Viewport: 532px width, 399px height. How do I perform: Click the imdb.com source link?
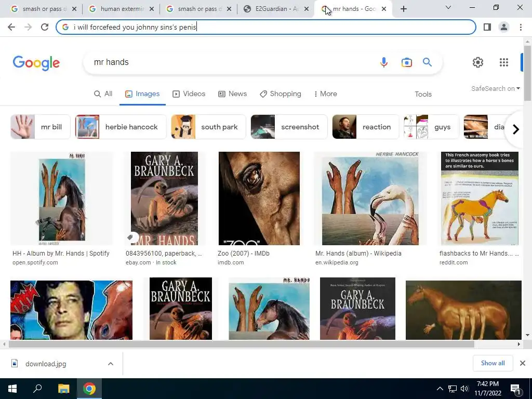pyautogui.click(x=231, y=262)
